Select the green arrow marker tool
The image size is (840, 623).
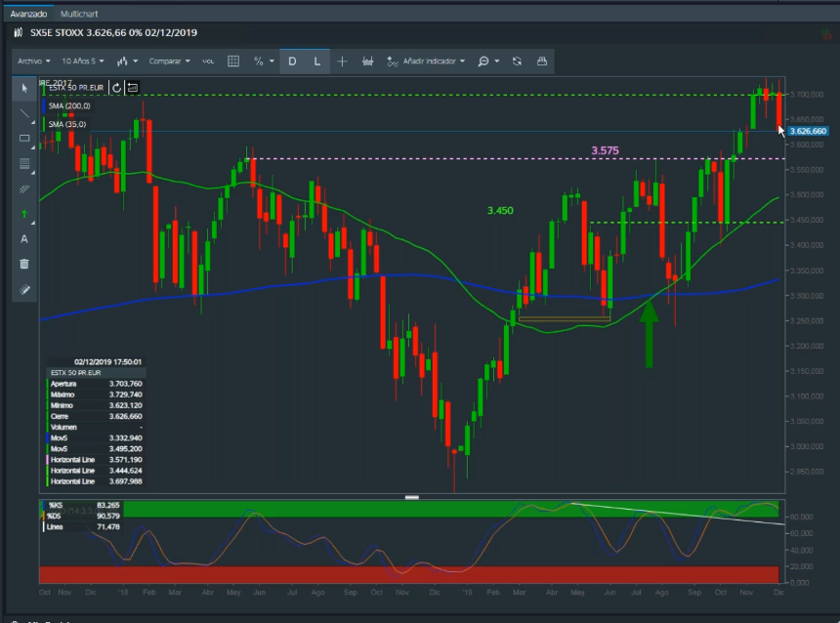pos(24,214)
